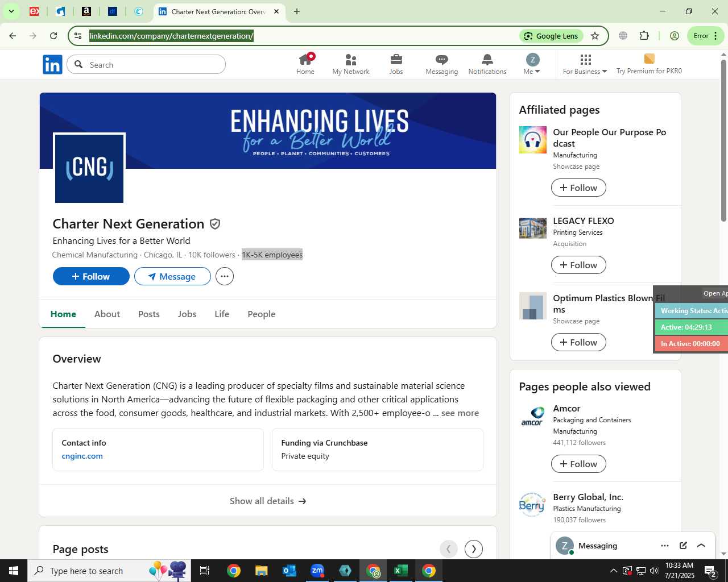Open cnginc.com contact link
Image resolution: width=728 pixels, height=582 pixels.
tap(82, 456)
